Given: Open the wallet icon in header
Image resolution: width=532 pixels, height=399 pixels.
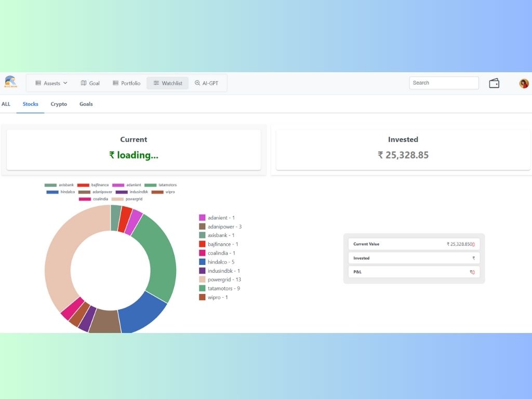Looking at the screenshot, I should (x=494, y=83).
